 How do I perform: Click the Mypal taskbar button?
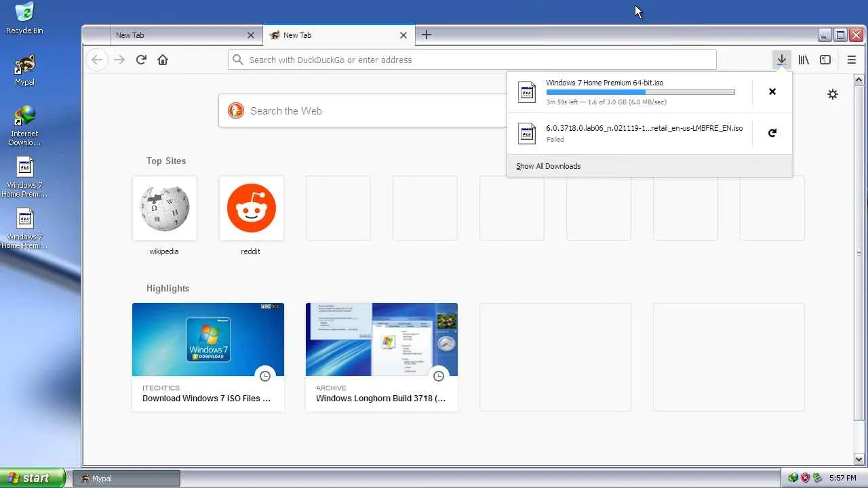(x=127, y=479)
